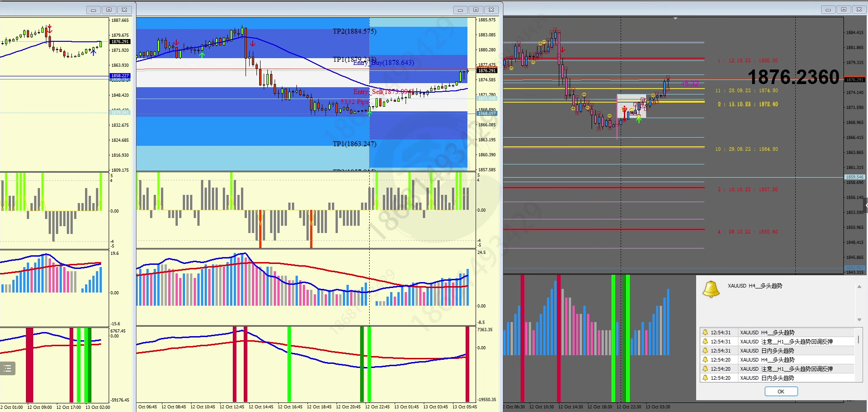The image size is (868, 412).
Task: Click the 3 : 10.10.23 : 1857.80 level label
Action: coord(748,189)
